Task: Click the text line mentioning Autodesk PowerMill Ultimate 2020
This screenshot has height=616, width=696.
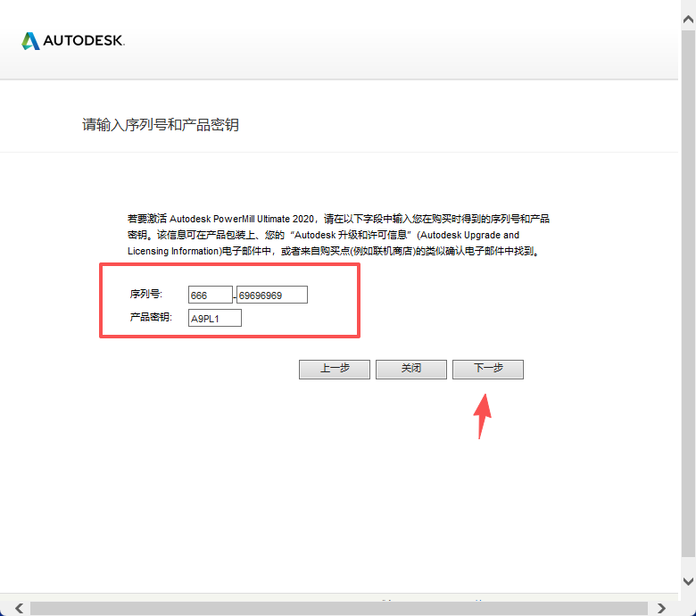Action: (x=339, y=219)
